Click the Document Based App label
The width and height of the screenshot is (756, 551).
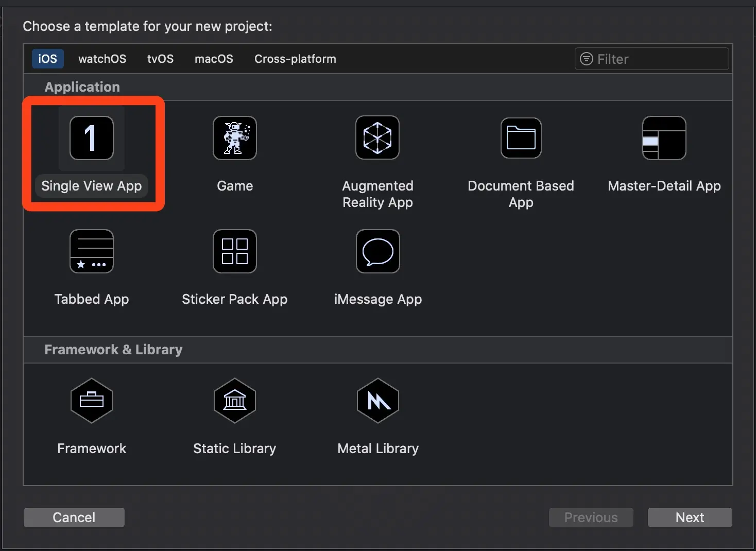click(521, 194)
